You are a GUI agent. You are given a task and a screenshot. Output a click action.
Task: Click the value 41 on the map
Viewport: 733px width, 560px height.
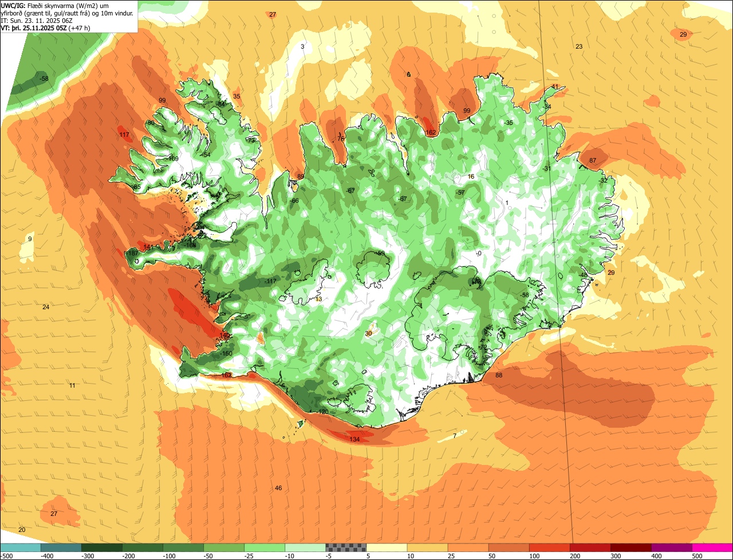(555, 86)
